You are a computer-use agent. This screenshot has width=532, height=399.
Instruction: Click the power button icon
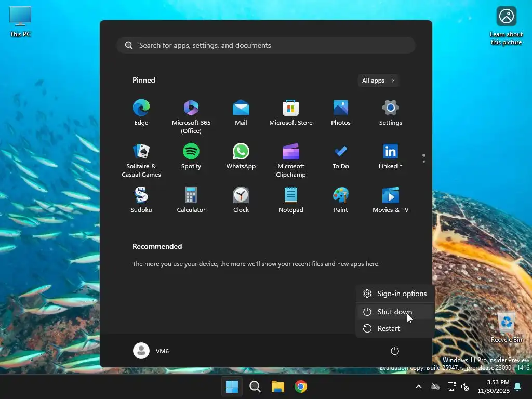pos(395,351)
